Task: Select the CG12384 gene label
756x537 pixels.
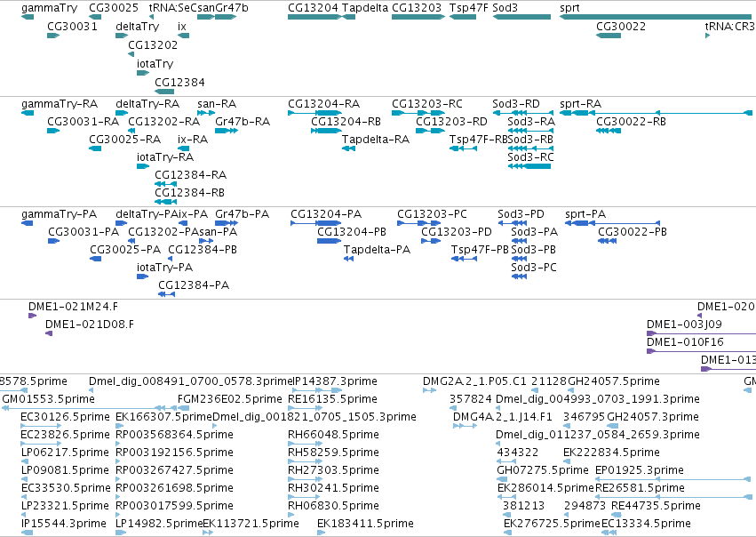Action: [179, 83]
